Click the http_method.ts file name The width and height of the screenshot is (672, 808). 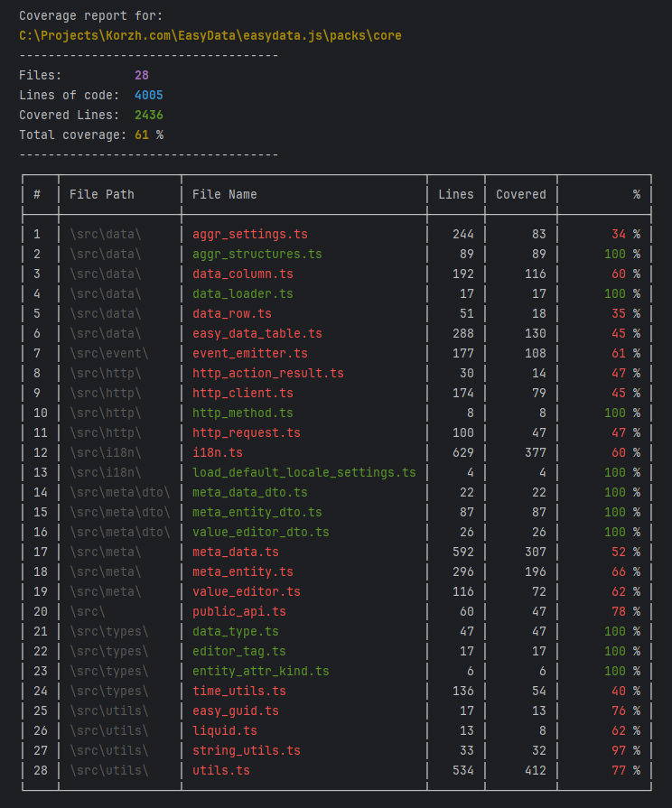[243, 413]
